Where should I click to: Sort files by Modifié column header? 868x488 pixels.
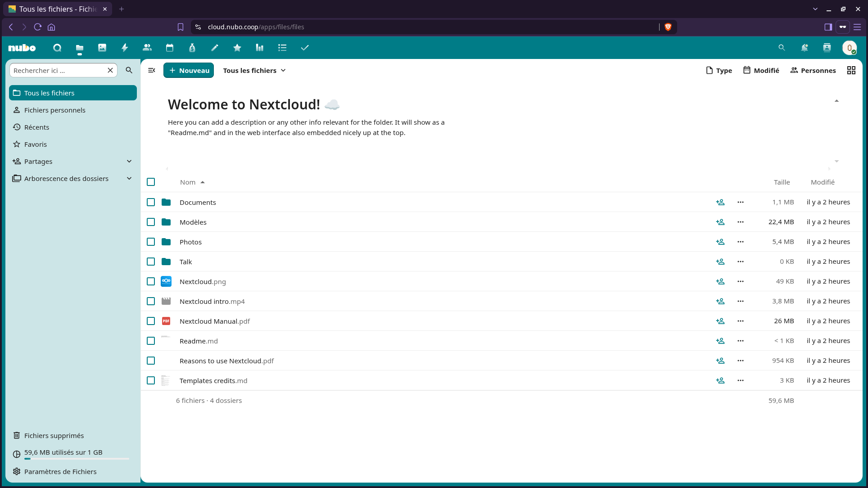coord(823,182)
